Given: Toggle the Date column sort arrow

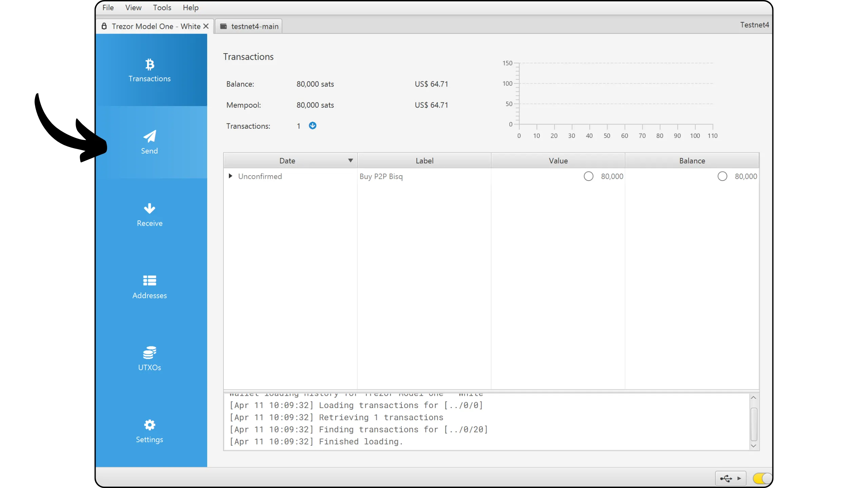Looking at the screenshot, I should (350, 161).
